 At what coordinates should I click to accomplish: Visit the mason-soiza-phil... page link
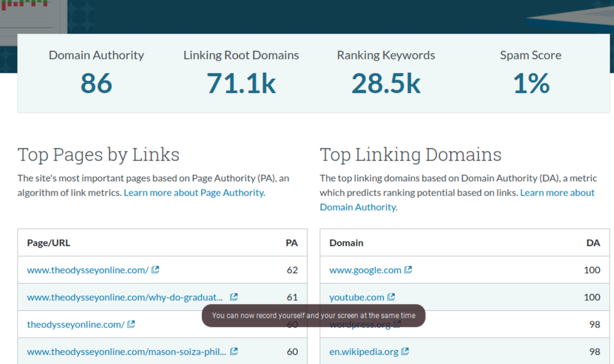126,351
